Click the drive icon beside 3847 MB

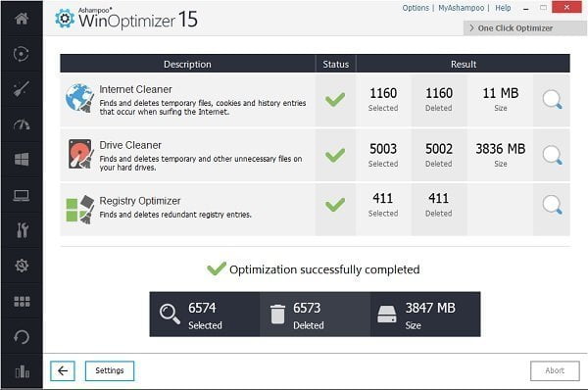[x=387, y=315]
